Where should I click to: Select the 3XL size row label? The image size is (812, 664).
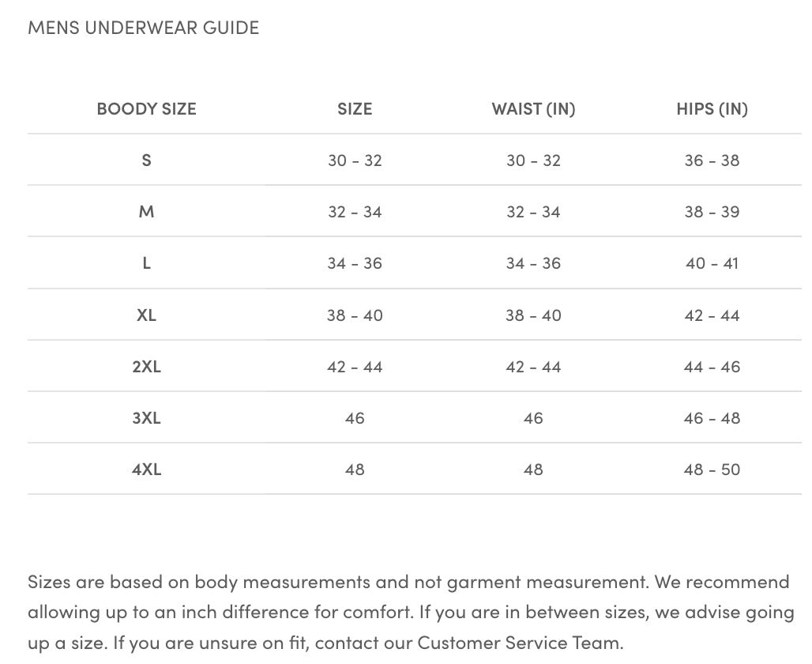pyautogui.click(x=147, y=418)
